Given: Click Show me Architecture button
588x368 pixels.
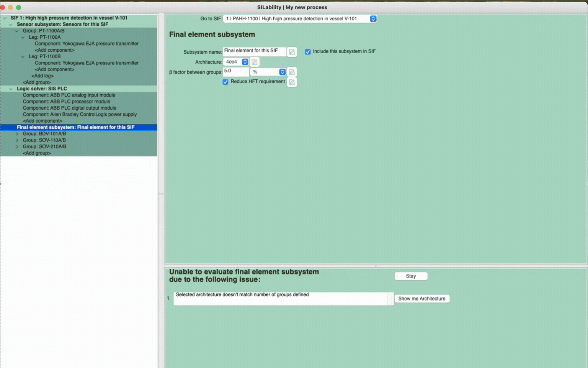Looking at the screenshot, I should [x=421, y=299].
